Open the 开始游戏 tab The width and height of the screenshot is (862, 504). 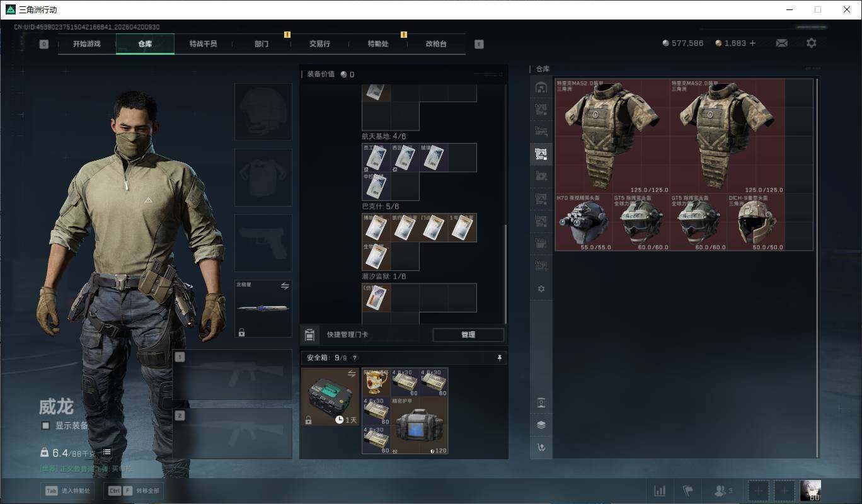[x=86, y=44]
